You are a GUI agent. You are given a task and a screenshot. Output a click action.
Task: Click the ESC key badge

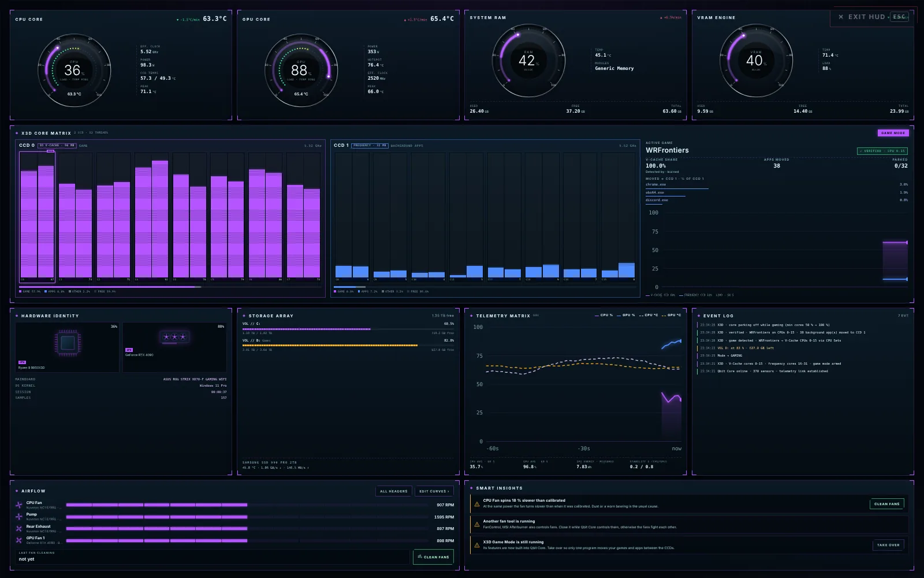(x=899, y=17)
